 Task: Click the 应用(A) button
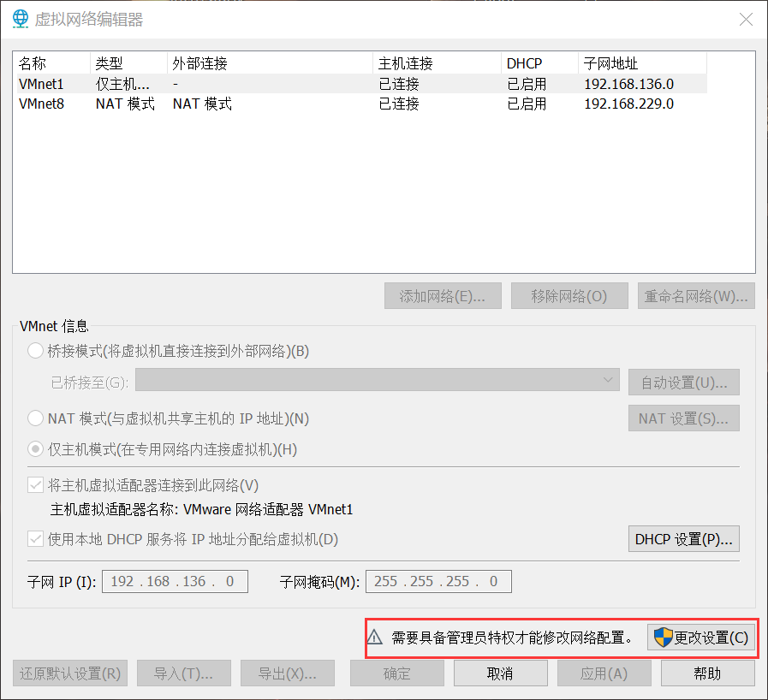[x=604, y=673]
